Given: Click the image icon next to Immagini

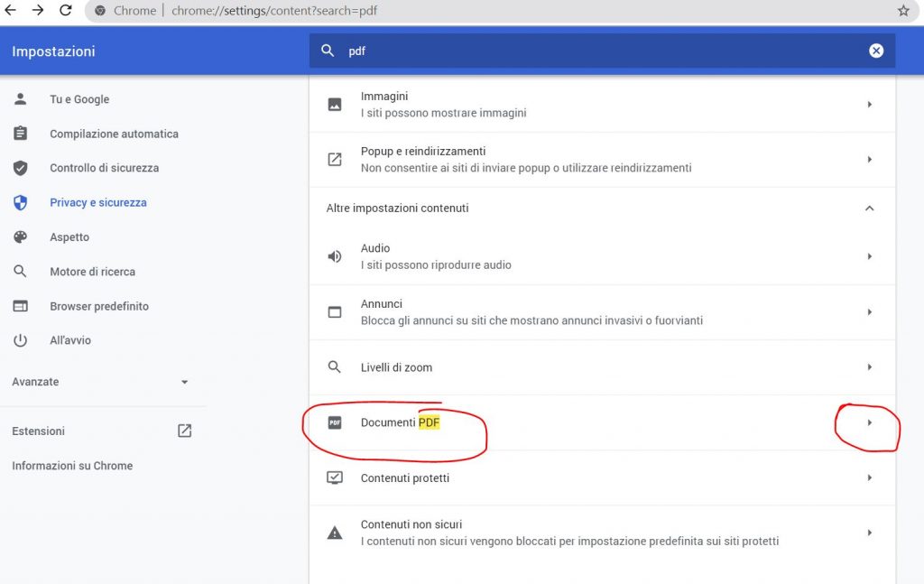Looking at the screenshot, I should pos(334,104).
